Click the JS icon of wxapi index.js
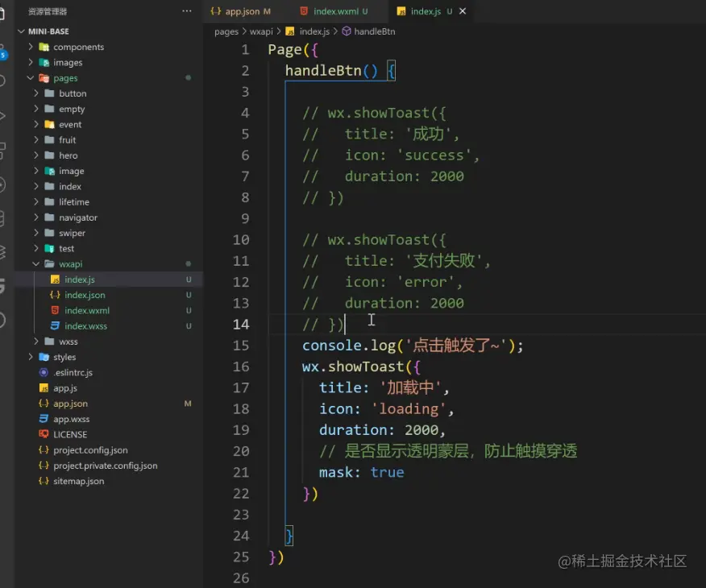The image size is (706, 588). click(x=55, y=280)
